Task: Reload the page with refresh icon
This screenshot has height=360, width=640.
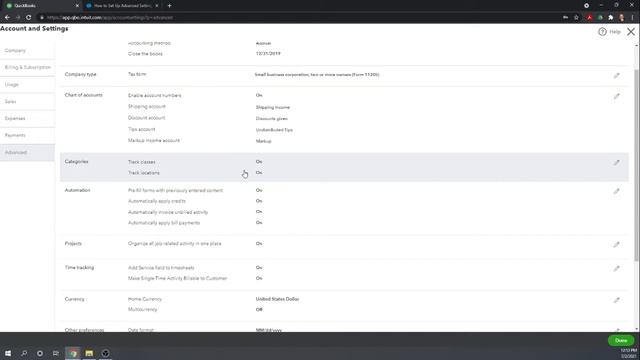Action: (x=28, y=18)
